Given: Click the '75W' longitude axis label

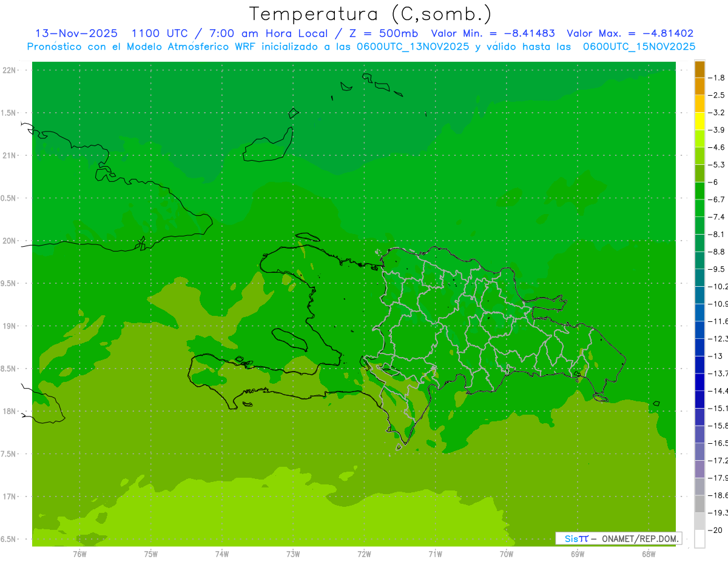Looking at the screenshot, I should tap(151, 554).
